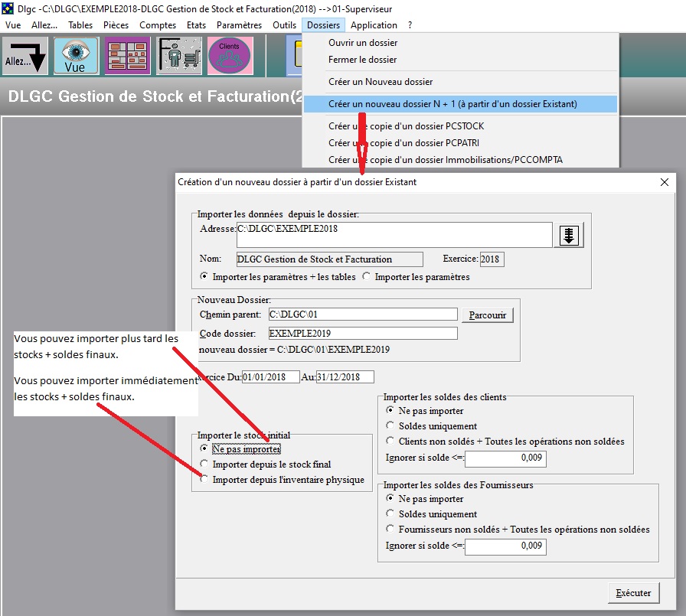Click the Chemin parent field
Screen dimensions: 686x616
363,315
